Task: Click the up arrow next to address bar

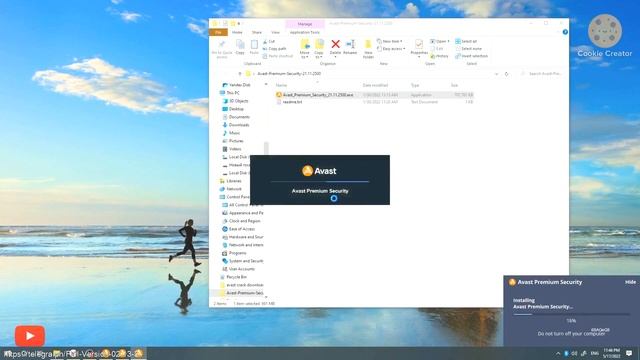Action: pyautogui.click(x=240, y=74)
